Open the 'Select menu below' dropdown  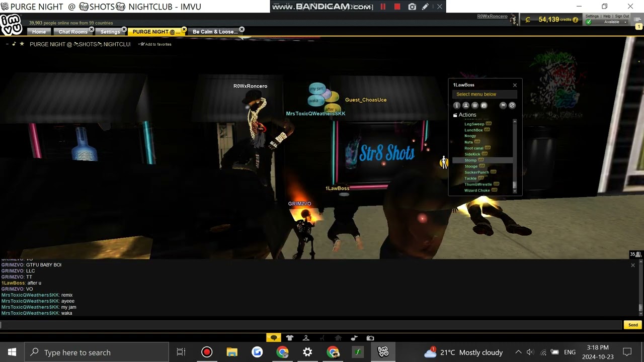click(x=484, y=94)
